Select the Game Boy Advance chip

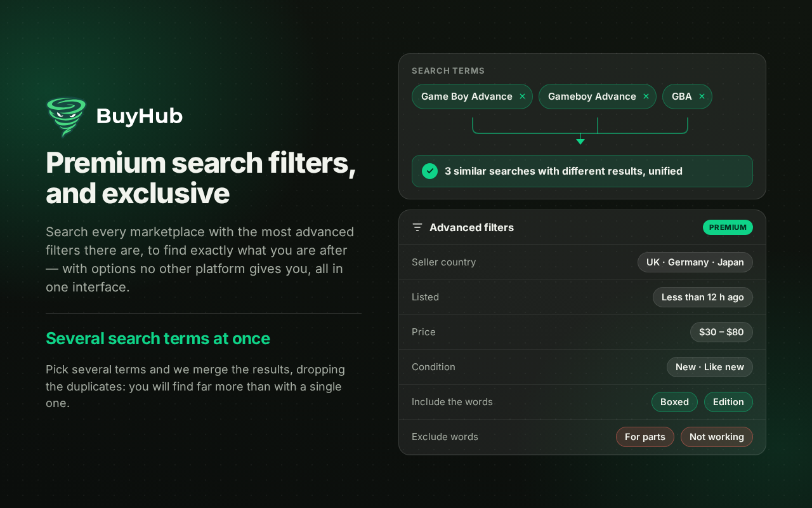(x=472, y=97)
